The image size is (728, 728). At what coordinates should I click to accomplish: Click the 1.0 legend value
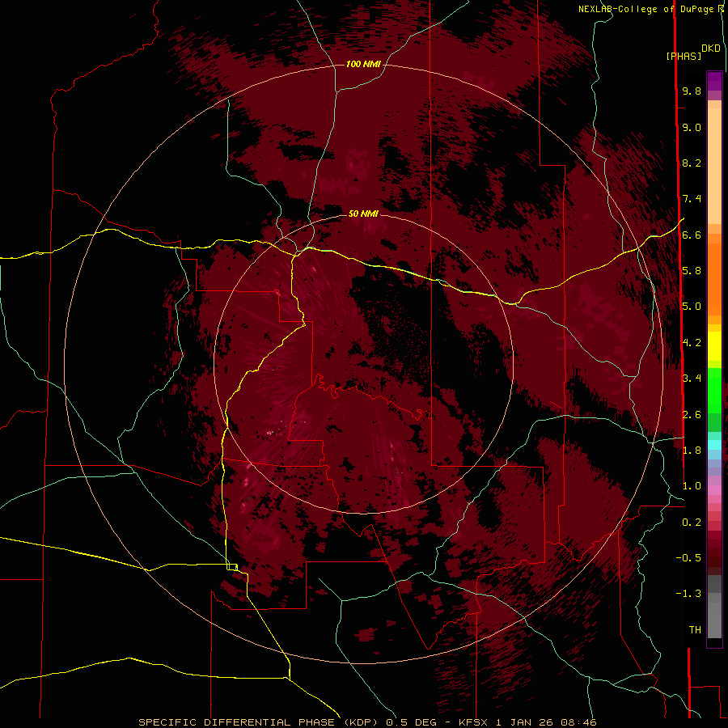pyautogui.click(x=692, y=486)
